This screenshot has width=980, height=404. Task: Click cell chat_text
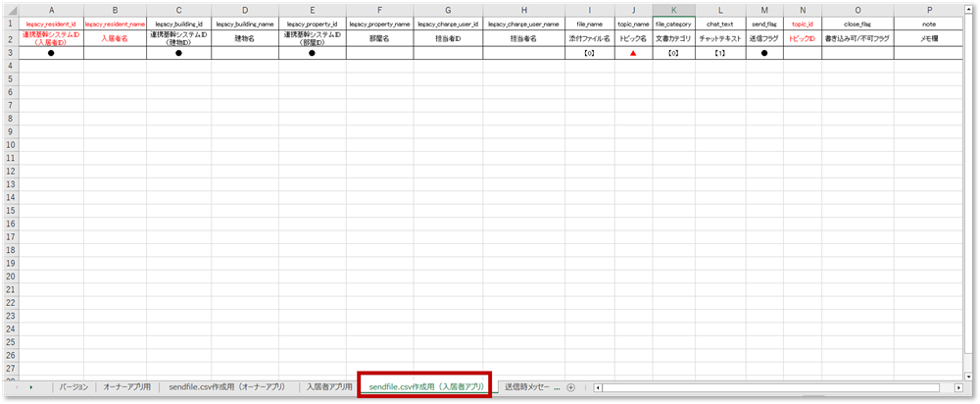coord(720,24)
